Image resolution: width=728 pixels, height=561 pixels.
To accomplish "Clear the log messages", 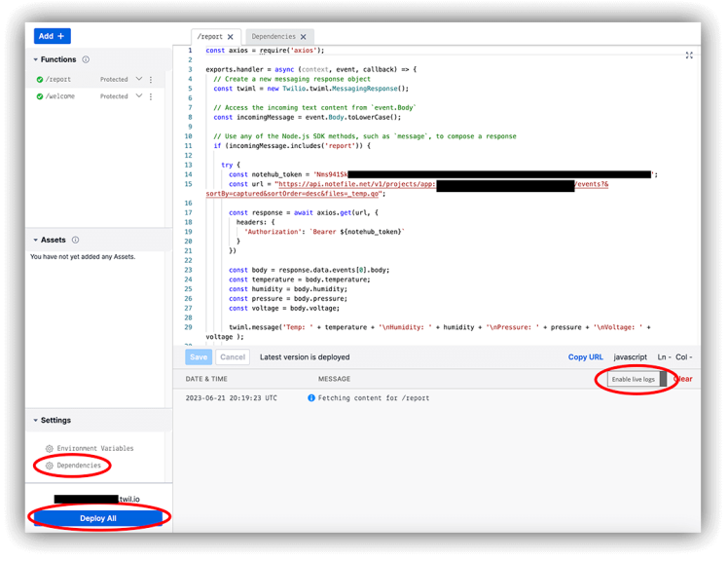I will click(x=682, y=379).
